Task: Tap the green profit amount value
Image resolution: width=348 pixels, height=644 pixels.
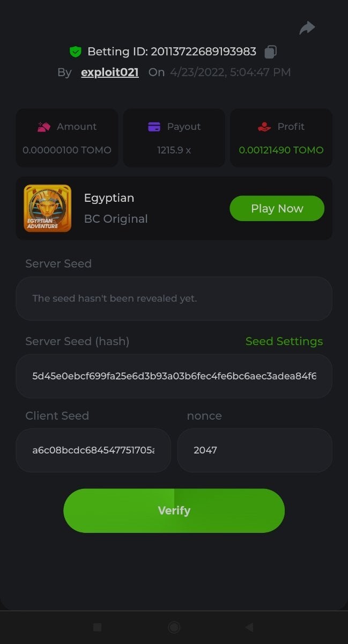Action: [x=281, y=150]
